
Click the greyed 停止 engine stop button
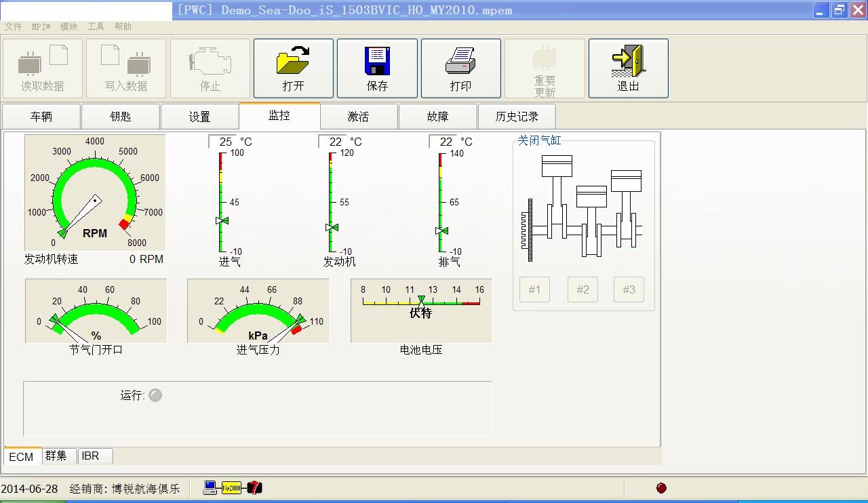point(210,68)
